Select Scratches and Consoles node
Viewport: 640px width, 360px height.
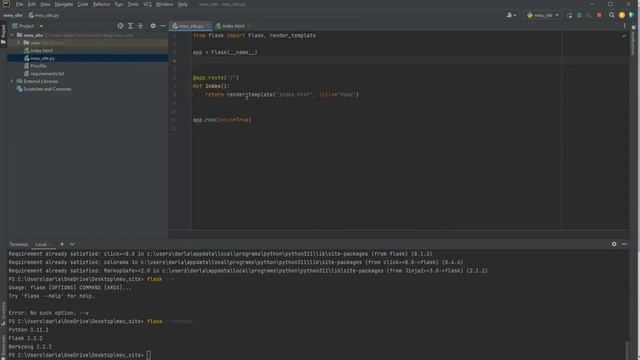44,89
